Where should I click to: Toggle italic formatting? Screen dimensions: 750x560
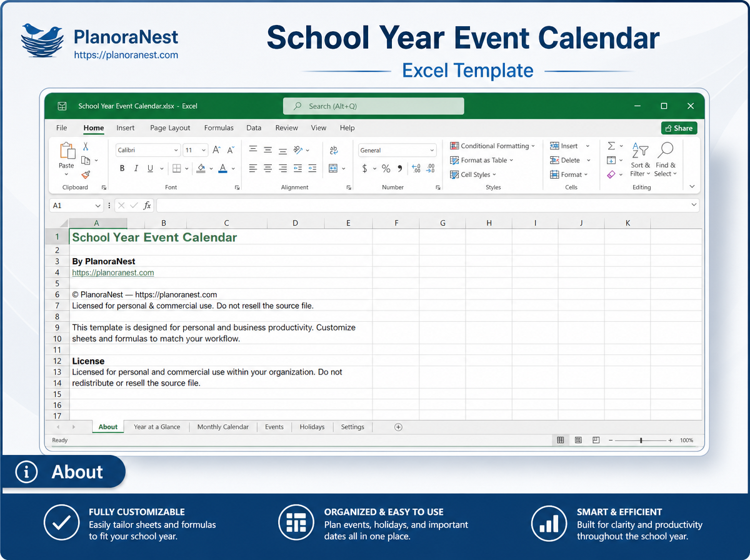point(136,168)
